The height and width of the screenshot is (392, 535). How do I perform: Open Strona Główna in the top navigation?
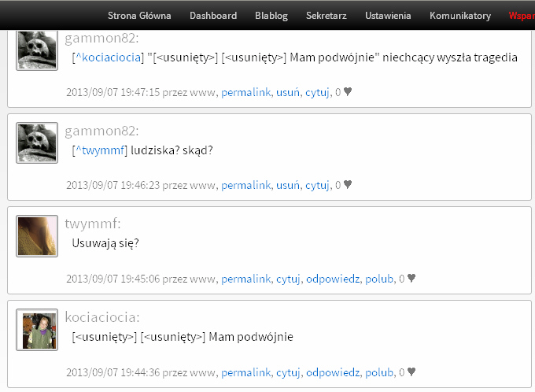pos(139,16)
